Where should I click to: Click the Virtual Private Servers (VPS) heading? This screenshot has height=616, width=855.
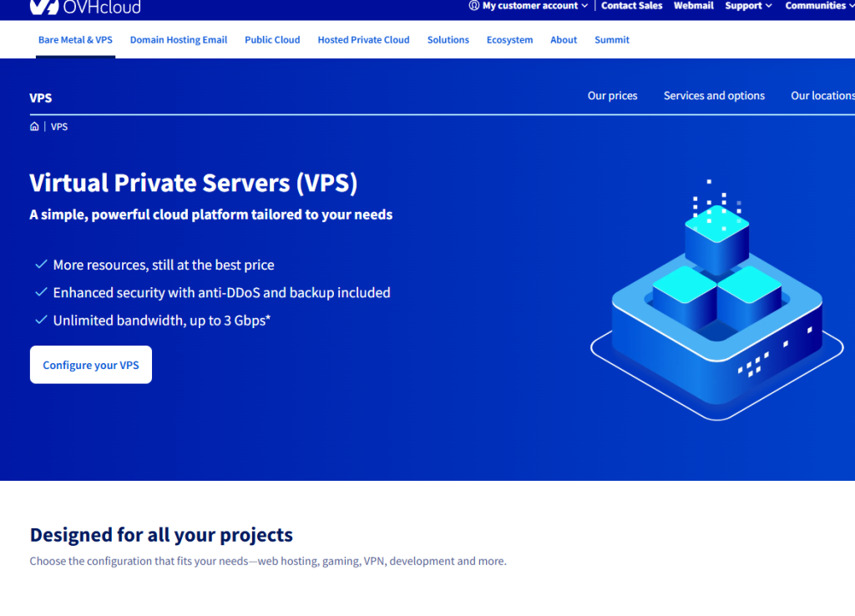[194, 183]
